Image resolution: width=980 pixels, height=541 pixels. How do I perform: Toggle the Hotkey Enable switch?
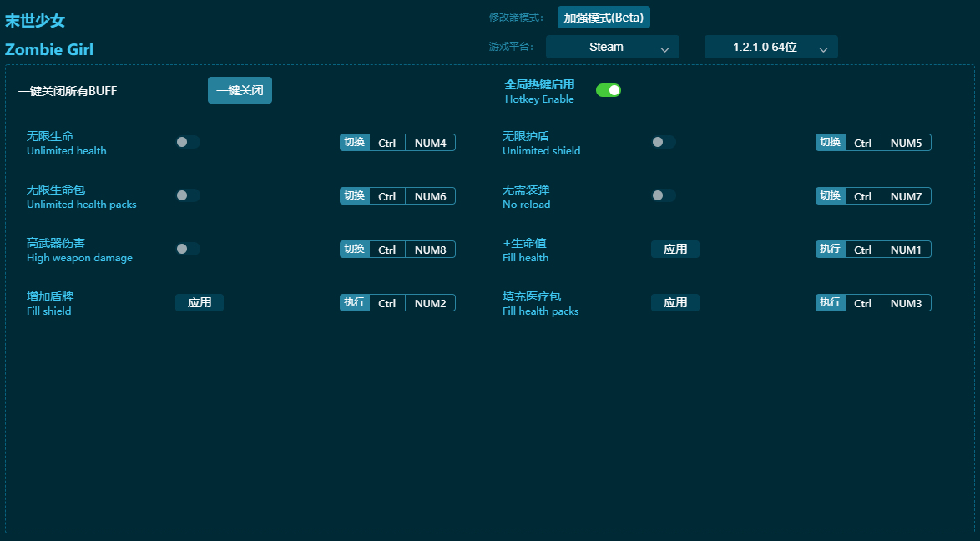[x=608, y=90]
